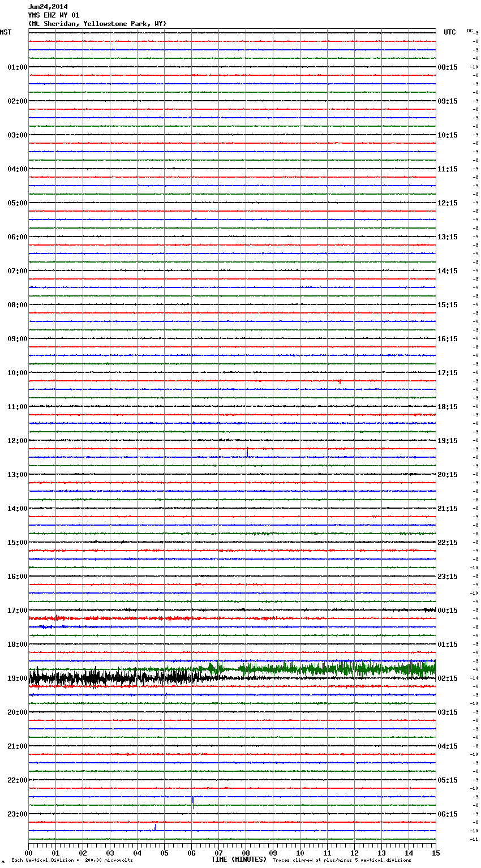Click the Mt Sheridan, Yellowstone Park location label
This screenshot has height=868, width=481.
click(97, 24)
